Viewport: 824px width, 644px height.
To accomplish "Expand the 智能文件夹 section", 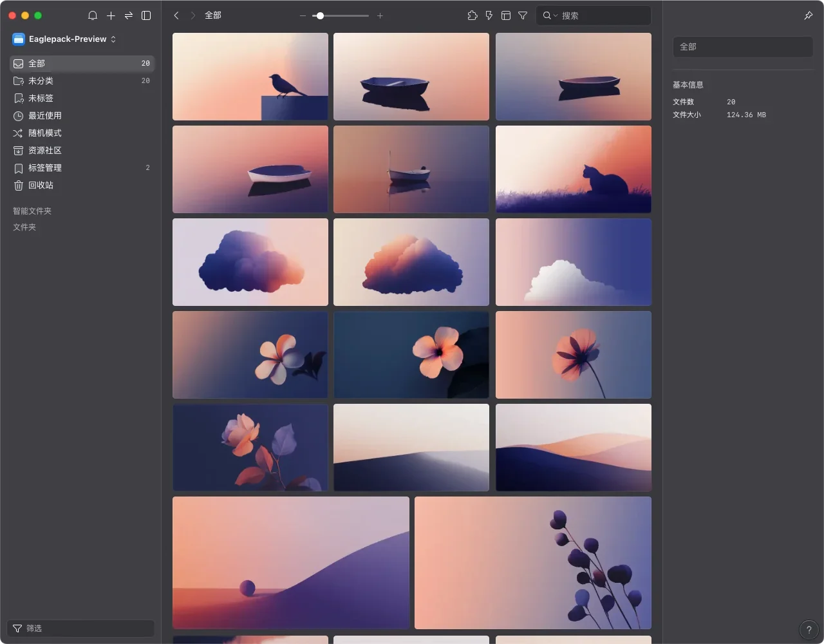I will click(x=32, y=211).
